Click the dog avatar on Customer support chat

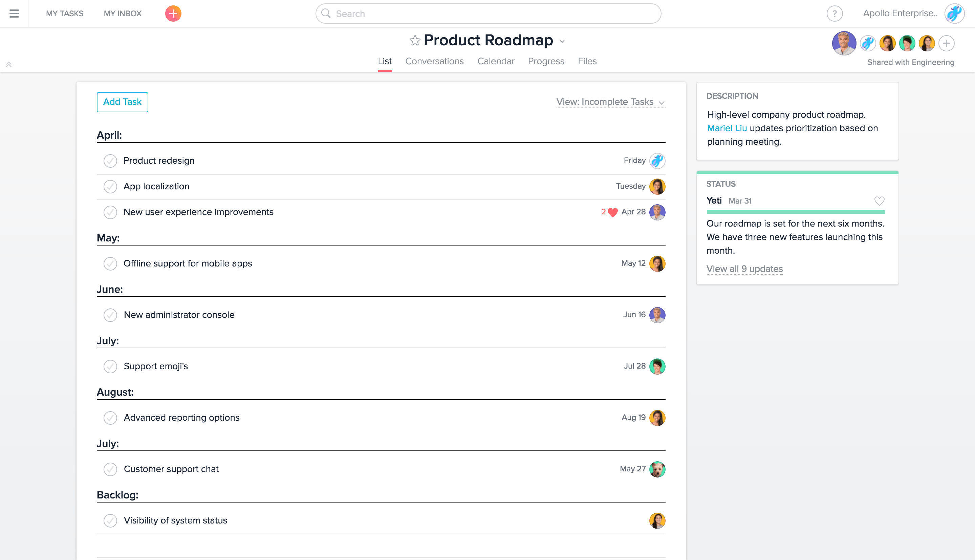point(657,469)
